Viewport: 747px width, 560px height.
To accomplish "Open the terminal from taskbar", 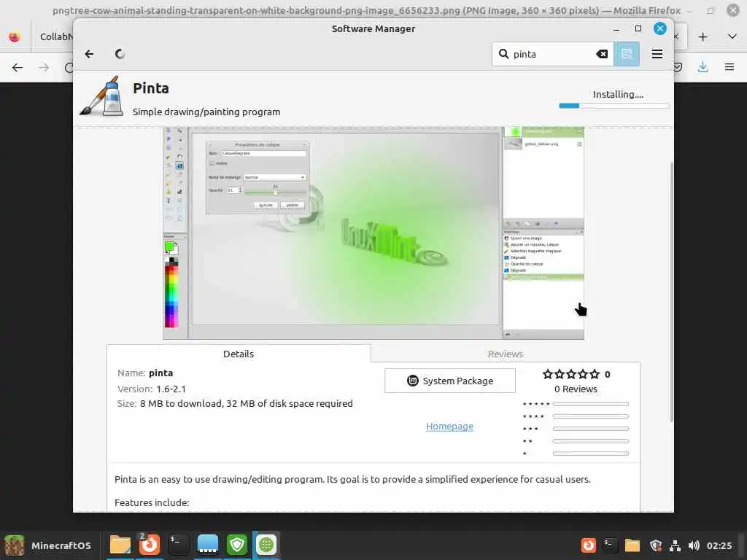I will click(178, 545).
